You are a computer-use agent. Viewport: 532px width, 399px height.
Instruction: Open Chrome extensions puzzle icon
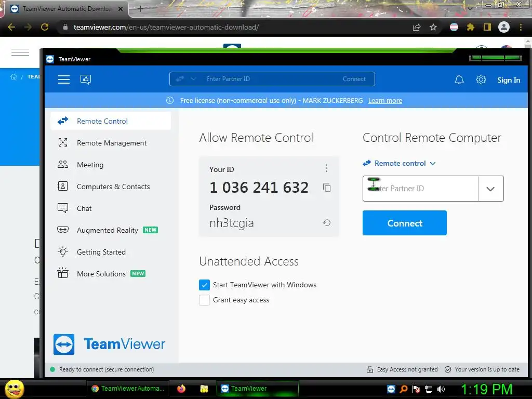pyautogui.click(x=470, y=27)
